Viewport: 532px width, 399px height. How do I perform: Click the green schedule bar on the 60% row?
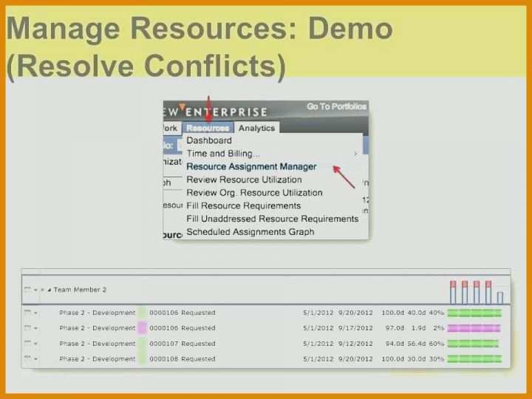coord(473,344)
